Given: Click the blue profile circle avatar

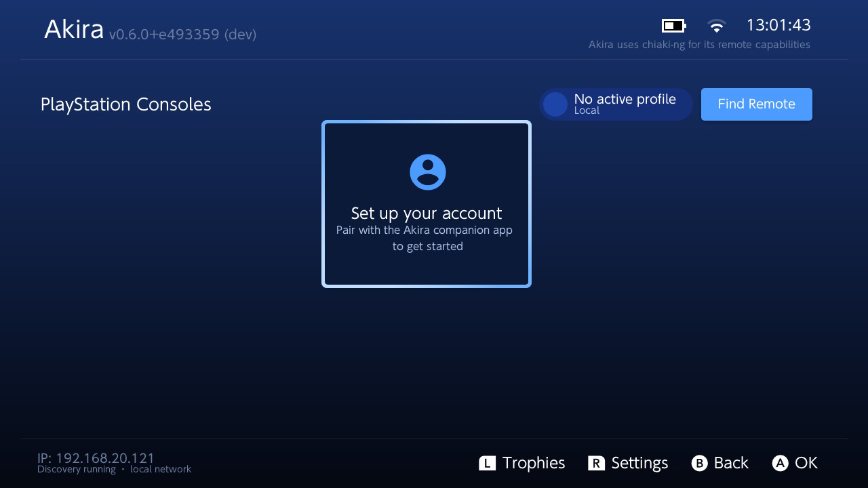Looking at the screenshot, I should click(x=555, y=104).
